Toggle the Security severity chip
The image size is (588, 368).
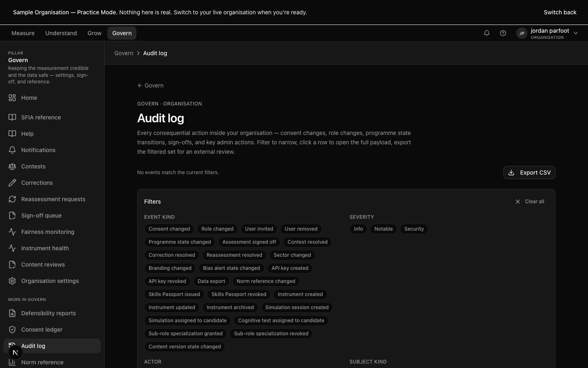point(414,229)
